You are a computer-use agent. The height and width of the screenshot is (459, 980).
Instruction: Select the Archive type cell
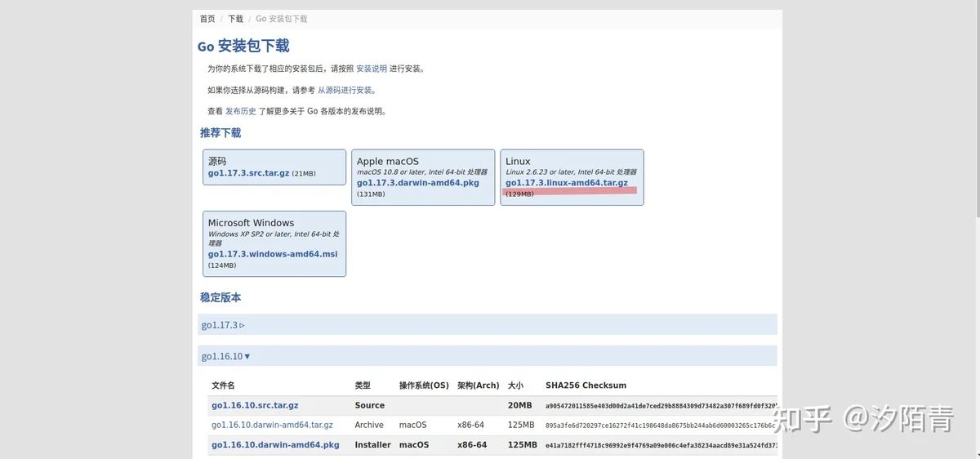tap(369, 425)
